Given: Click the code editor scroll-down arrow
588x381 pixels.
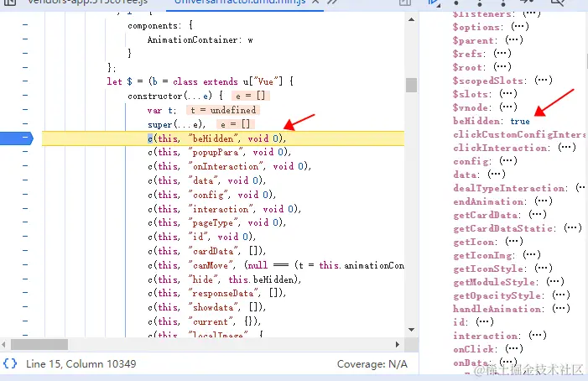Looking at the screenshot, I should [411, 330].
